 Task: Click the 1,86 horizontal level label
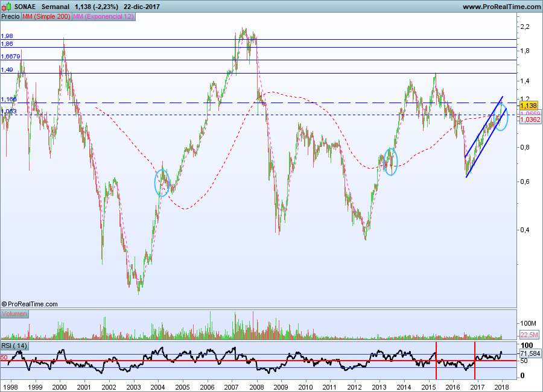[7, 44]
